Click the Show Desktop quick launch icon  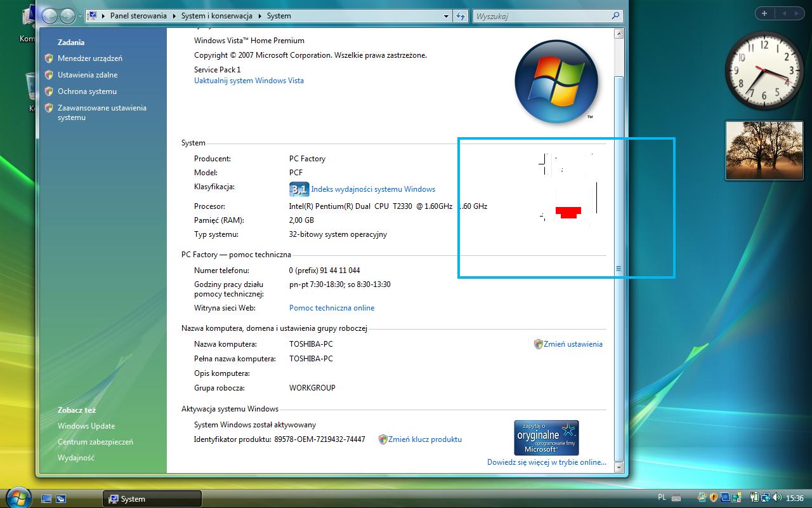click(46, 499)
